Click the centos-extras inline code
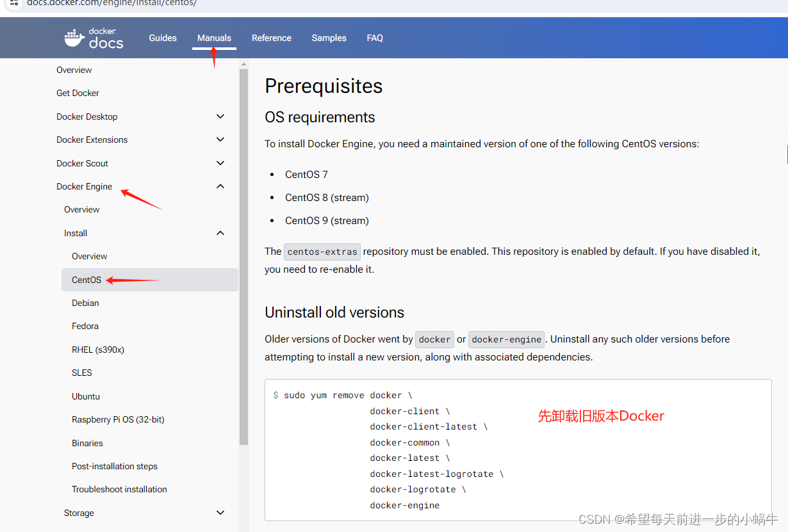788x532 pixels. pos(322,252)
